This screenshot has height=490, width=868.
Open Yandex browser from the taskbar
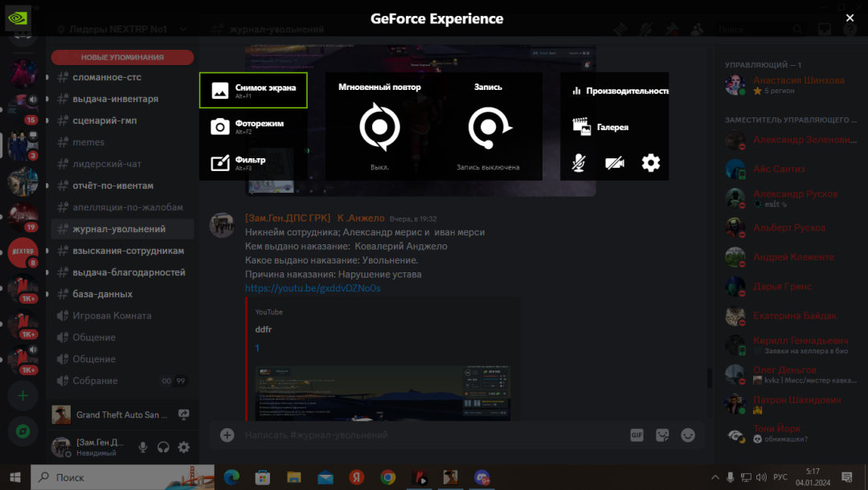pos(356,477)
